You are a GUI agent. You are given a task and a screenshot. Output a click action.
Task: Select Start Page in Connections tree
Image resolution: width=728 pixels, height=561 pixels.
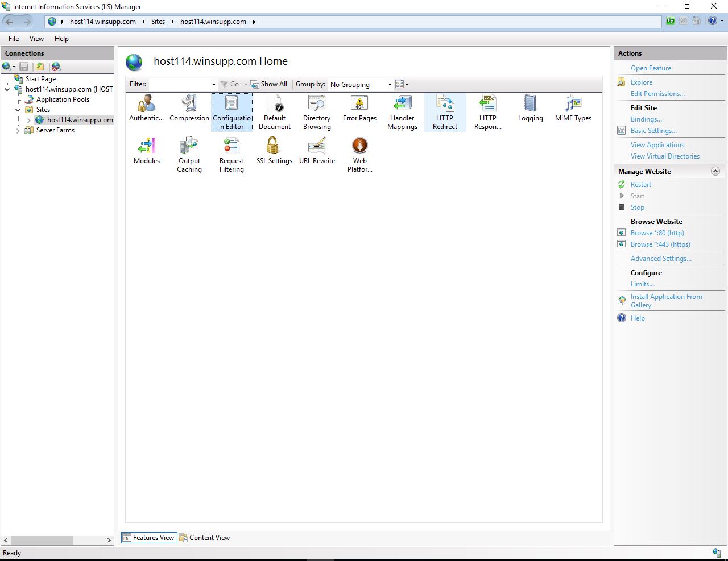[x=40, y=79]
